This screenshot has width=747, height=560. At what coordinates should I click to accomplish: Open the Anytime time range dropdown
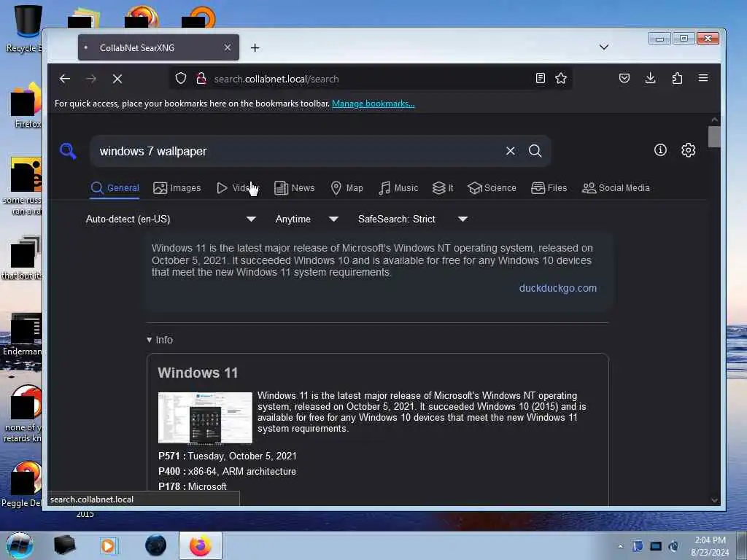(x=307, y=219)
